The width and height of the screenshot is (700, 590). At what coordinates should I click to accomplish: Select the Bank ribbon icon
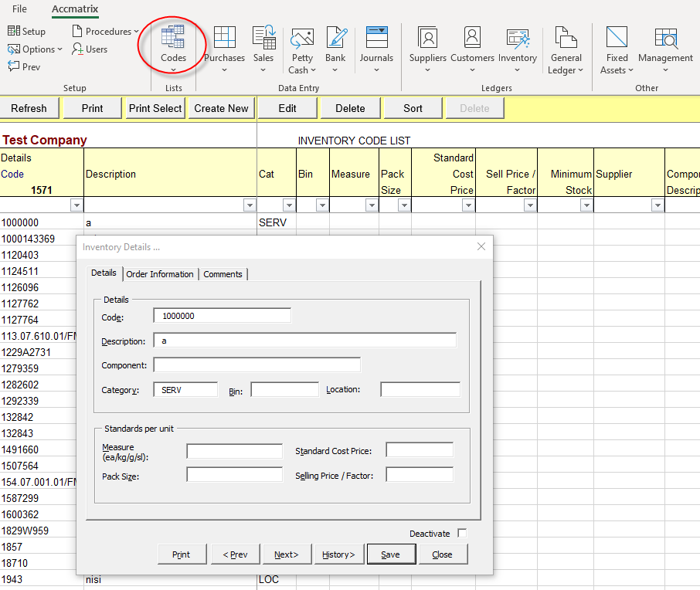(335, 45)
